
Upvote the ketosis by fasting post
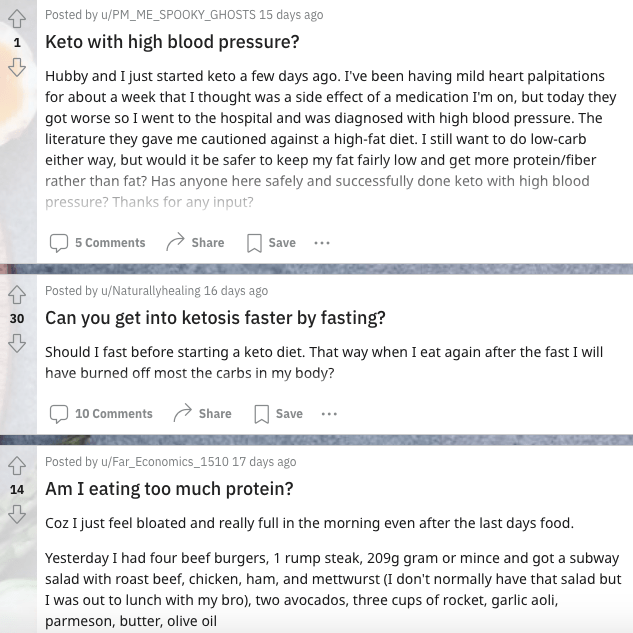pos(16,294)
